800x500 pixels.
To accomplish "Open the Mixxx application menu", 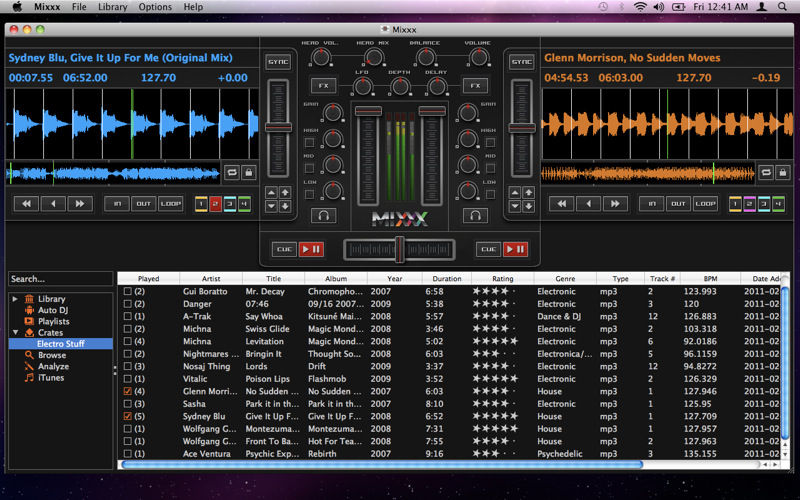I will (47, 7).
